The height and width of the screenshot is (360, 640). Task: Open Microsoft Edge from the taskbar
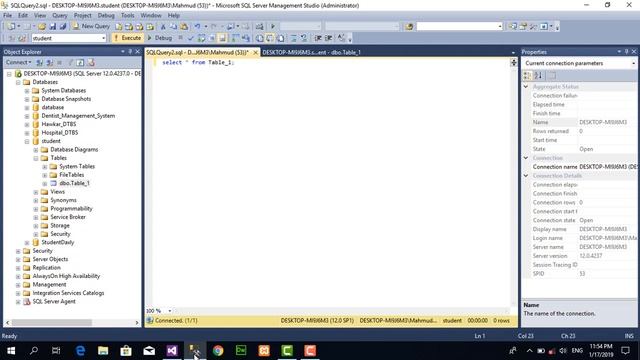pyautogui.click(x=80, y=351)
